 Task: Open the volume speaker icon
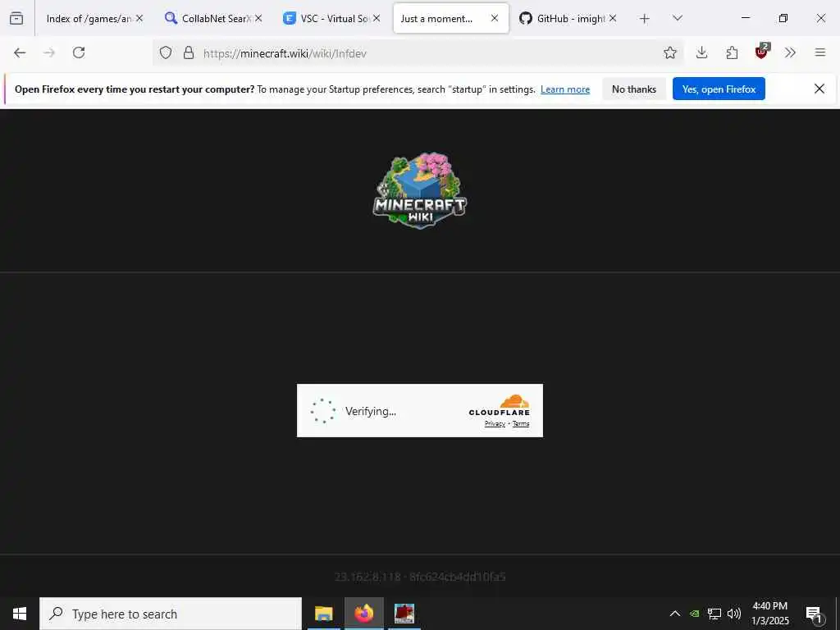[734, 614]
